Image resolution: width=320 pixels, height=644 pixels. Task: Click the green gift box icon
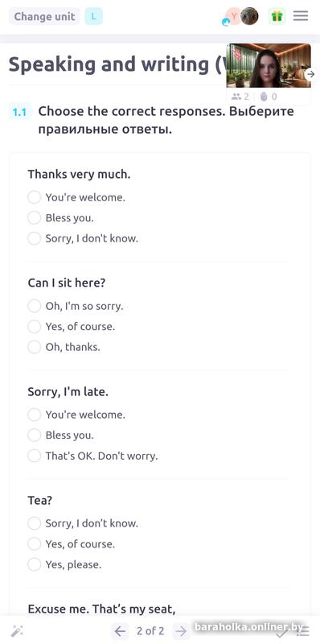click(x=277, y=16)
